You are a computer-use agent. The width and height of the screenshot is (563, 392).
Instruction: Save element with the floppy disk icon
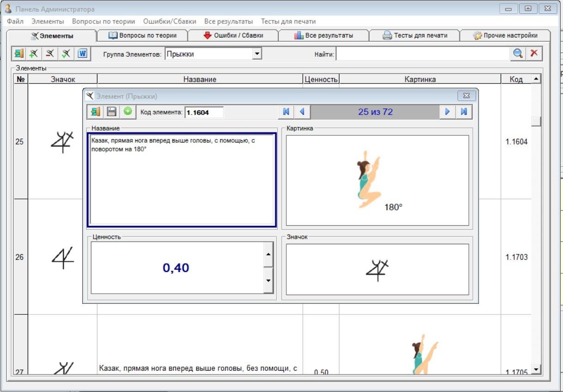111,112
